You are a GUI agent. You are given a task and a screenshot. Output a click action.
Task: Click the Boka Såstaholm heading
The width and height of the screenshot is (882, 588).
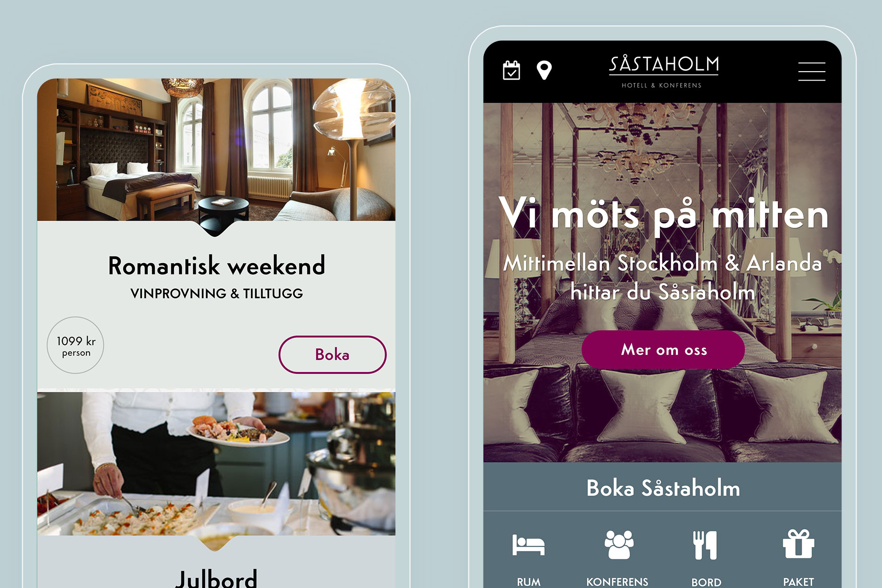(663, 488)
